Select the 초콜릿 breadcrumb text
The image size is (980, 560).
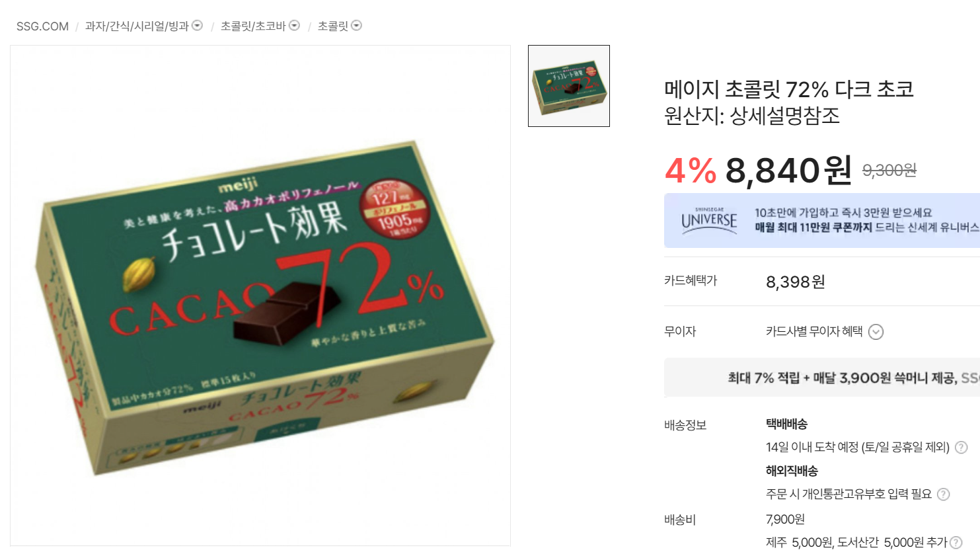(333, 26)
